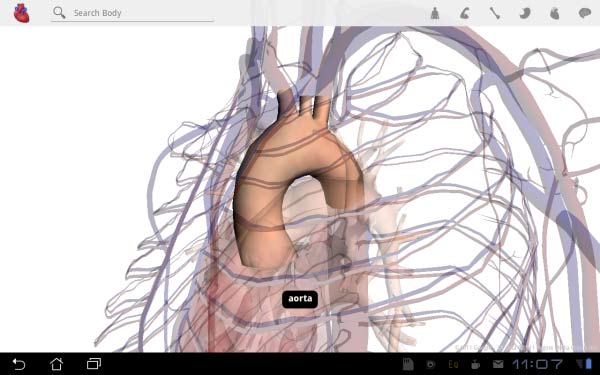Select the Search Body magnifier icon
This screenshot has height=375, width=600.
(x=59, y=12)
